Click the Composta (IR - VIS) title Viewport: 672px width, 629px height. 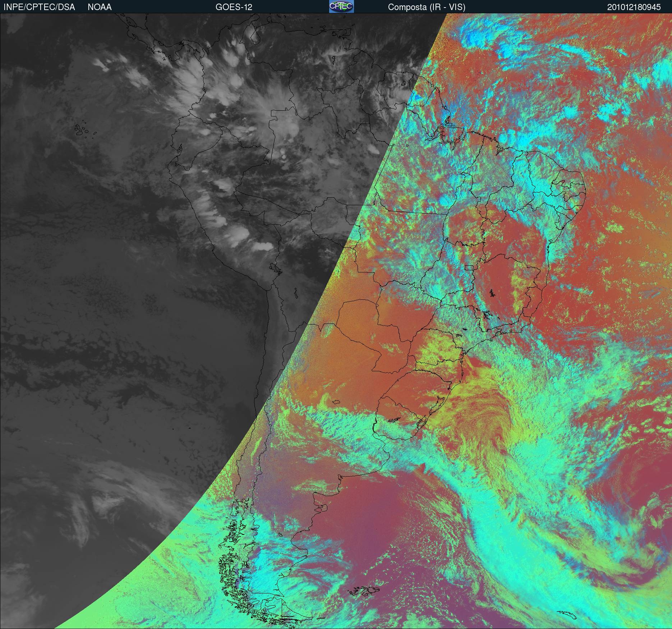(x=427, y=7)
